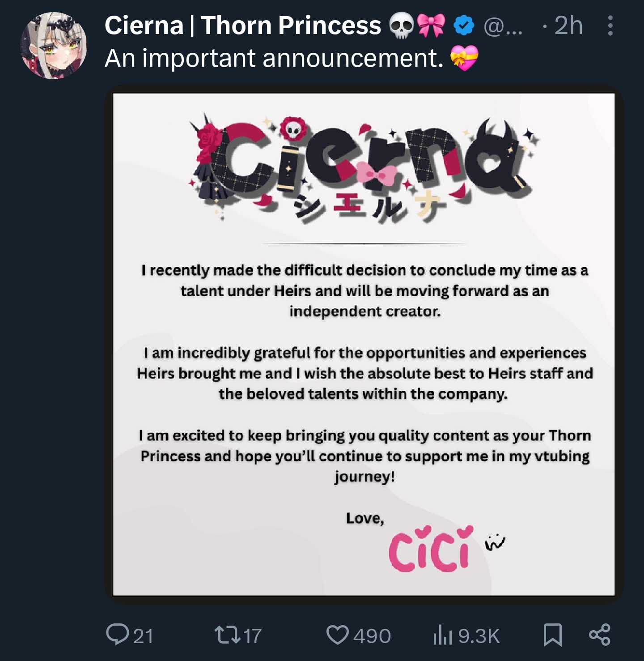Open the reply icon to comment

[117, 635]
